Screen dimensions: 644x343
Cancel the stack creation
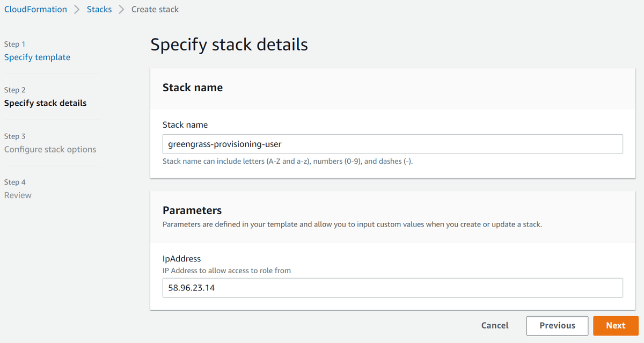pyautogui.click(x=494, y=325)
